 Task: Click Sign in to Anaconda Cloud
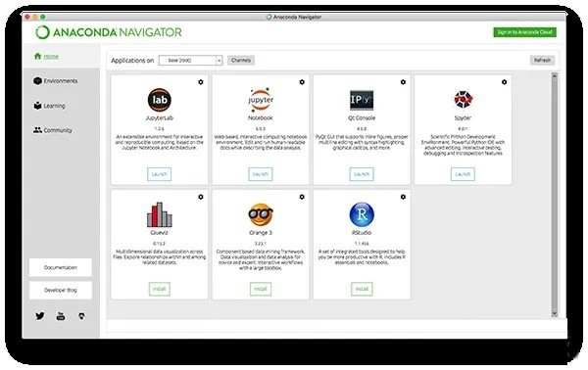click(x=524, y=32)
